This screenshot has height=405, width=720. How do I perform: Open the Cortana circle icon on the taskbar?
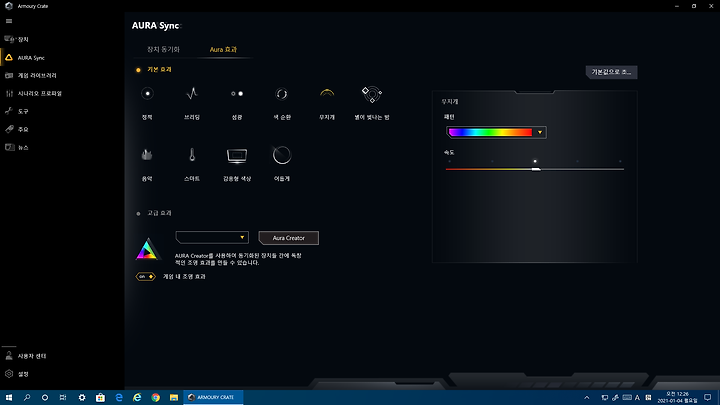[x=45, y=397]
